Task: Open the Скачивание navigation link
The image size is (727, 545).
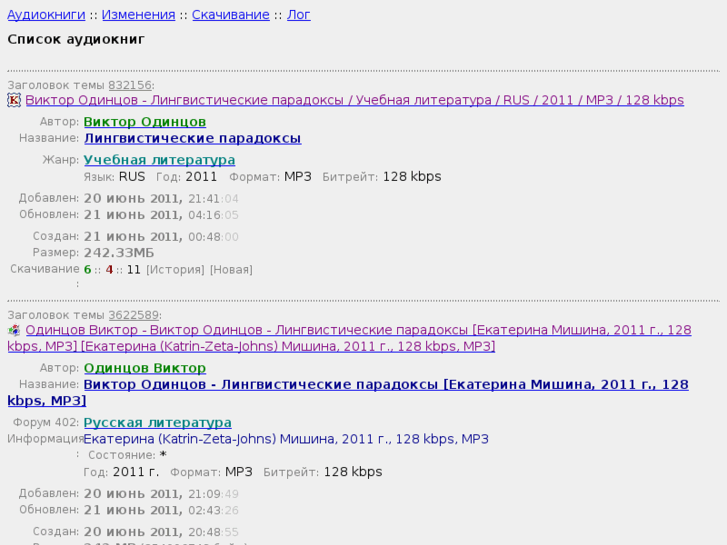Action: [230, 15]
